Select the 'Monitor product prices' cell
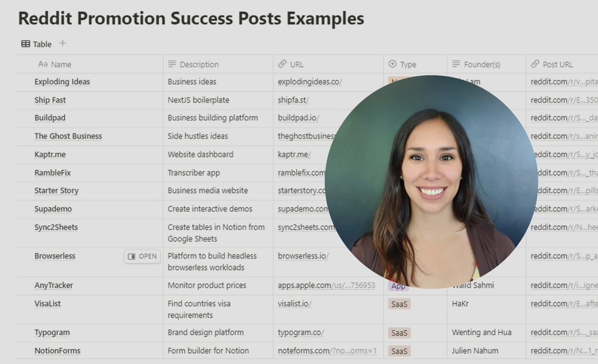 click(218, 286)
